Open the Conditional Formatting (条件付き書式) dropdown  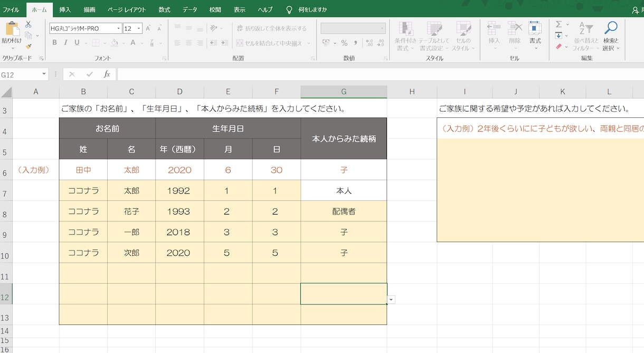click(x=406, y=36)
